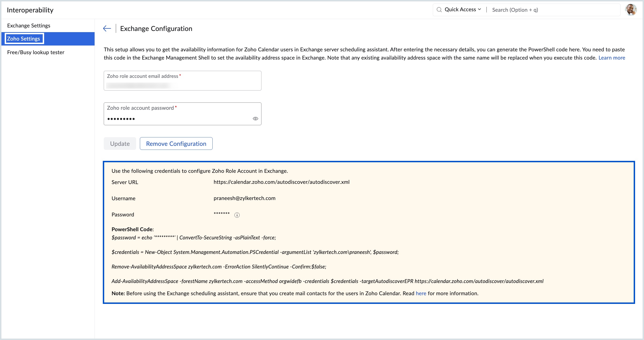Click the masked Password asterisks value
Image resolution: width=644 pixels, height=340 pixels.
click(x=221, y=214)
